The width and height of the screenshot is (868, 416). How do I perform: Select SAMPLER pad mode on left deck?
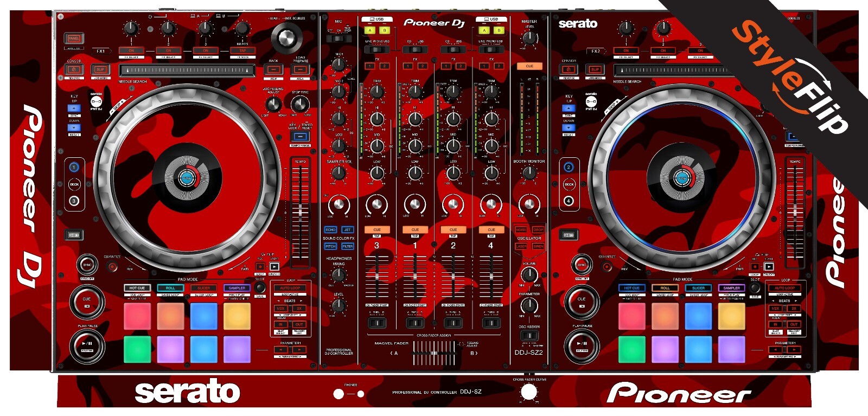tap(237, 288)
